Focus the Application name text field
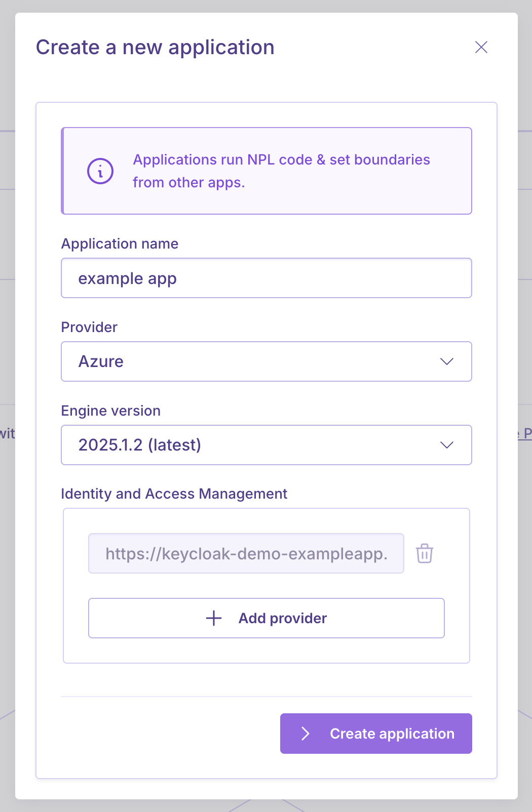Screen dimensions: 532x812 coord(266,278)
